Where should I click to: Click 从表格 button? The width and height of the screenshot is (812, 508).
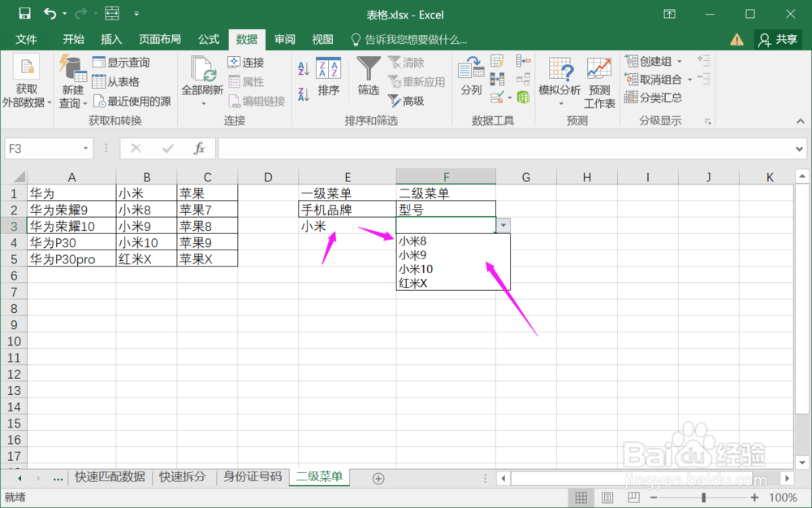pyautogui.click(x=115, y=81)
